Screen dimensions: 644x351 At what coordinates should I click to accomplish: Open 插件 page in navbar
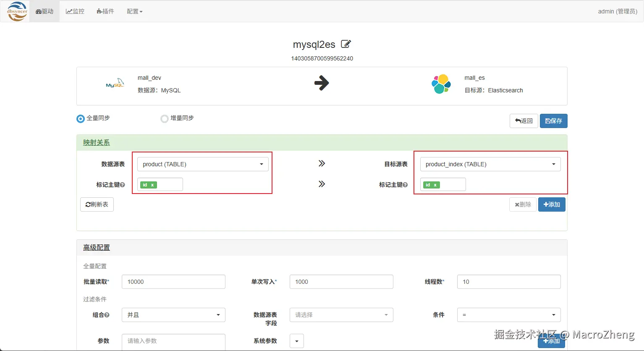click(x=105, y=11)
